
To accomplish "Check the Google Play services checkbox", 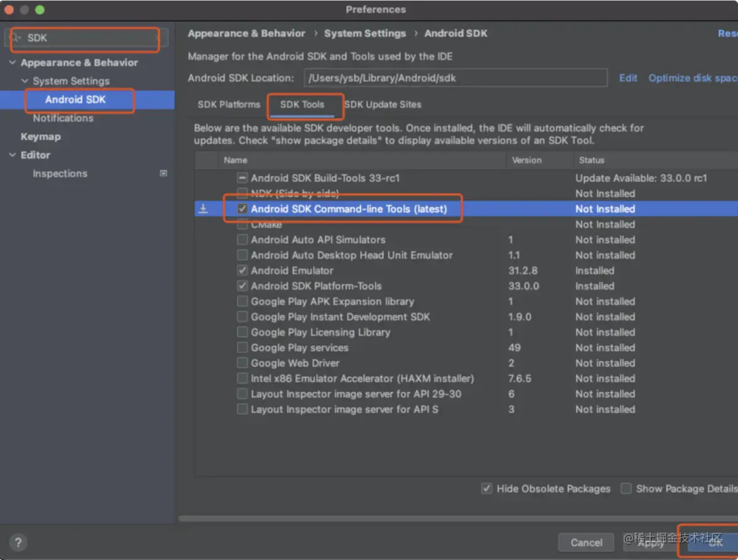I will pyautogui.click(x=242, y=347).
